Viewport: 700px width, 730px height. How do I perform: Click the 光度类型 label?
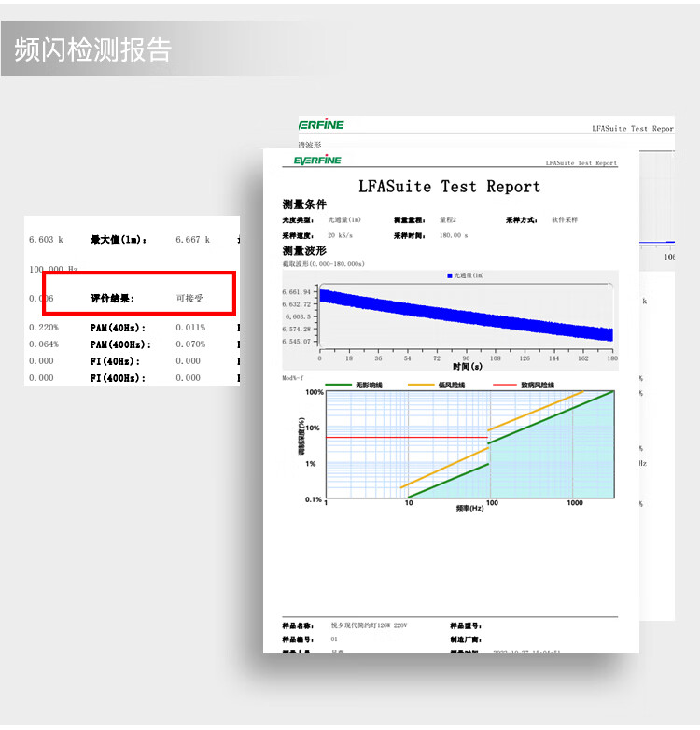[298, 219]
